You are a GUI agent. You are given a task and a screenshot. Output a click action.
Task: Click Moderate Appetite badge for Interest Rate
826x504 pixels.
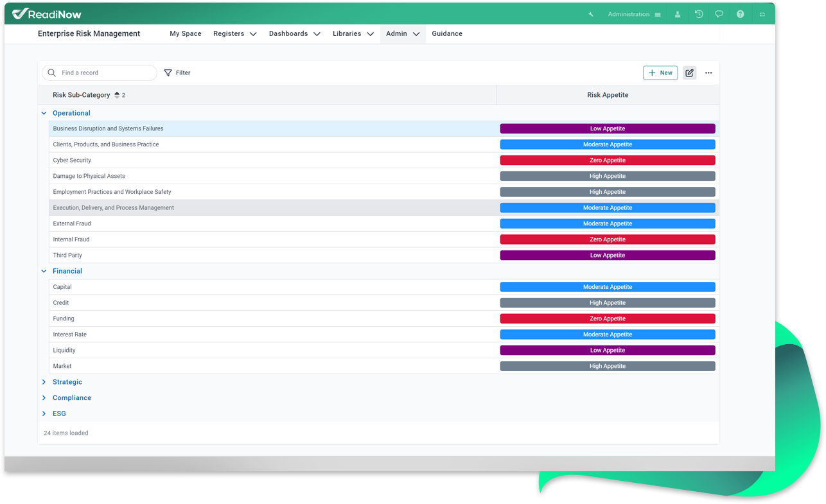pos(608,335)
